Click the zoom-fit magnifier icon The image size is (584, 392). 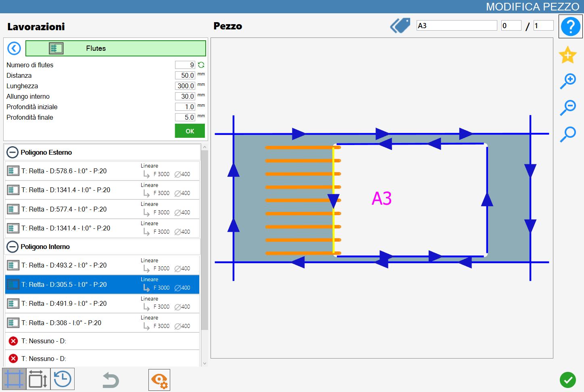(x=568, y=134)
